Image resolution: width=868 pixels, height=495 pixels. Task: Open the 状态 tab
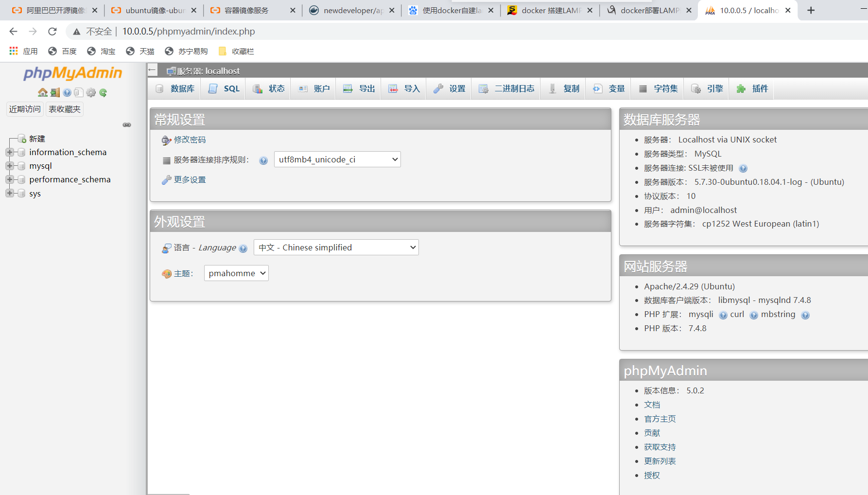click(x=268, y=88)
